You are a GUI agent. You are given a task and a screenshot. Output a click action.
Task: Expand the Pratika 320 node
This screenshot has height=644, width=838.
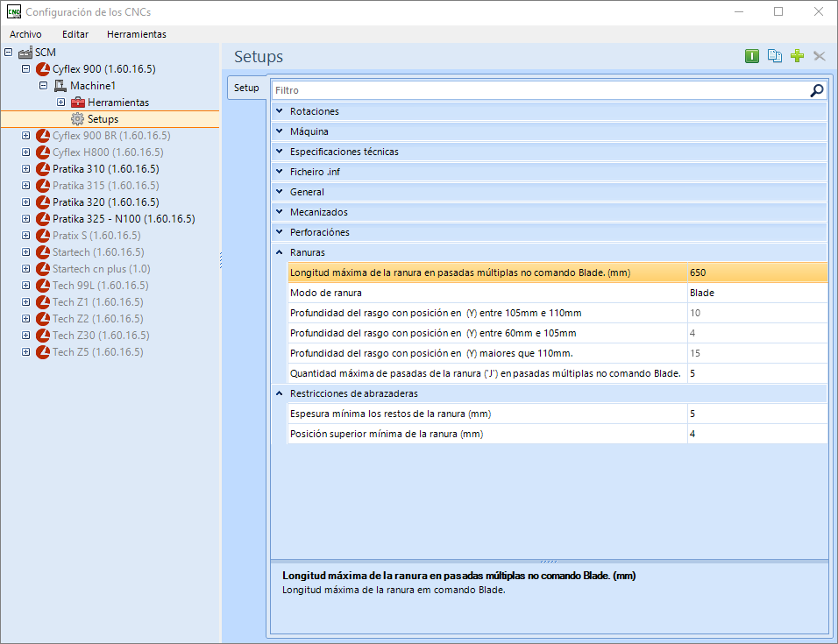coord(25,202)
